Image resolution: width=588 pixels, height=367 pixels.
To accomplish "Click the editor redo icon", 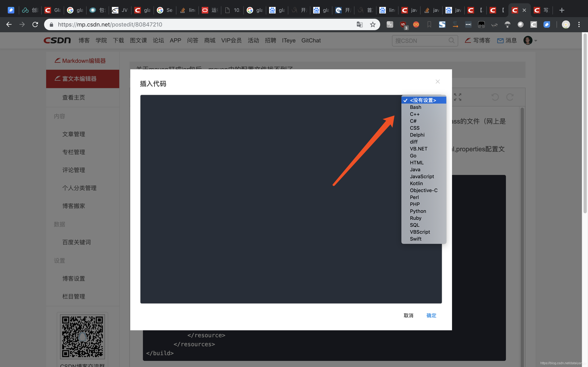I will (x=510, y=97).
